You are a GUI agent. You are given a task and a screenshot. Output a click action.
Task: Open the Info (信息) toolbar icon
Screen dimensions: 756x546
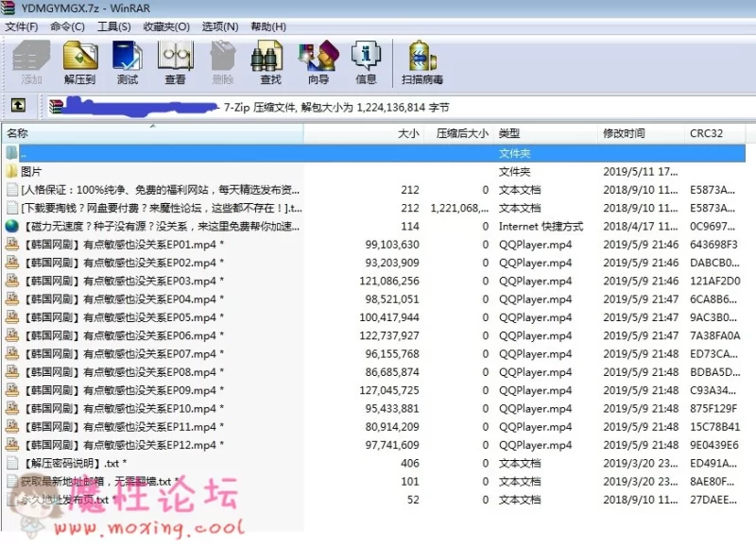click(x=366, y=56)
